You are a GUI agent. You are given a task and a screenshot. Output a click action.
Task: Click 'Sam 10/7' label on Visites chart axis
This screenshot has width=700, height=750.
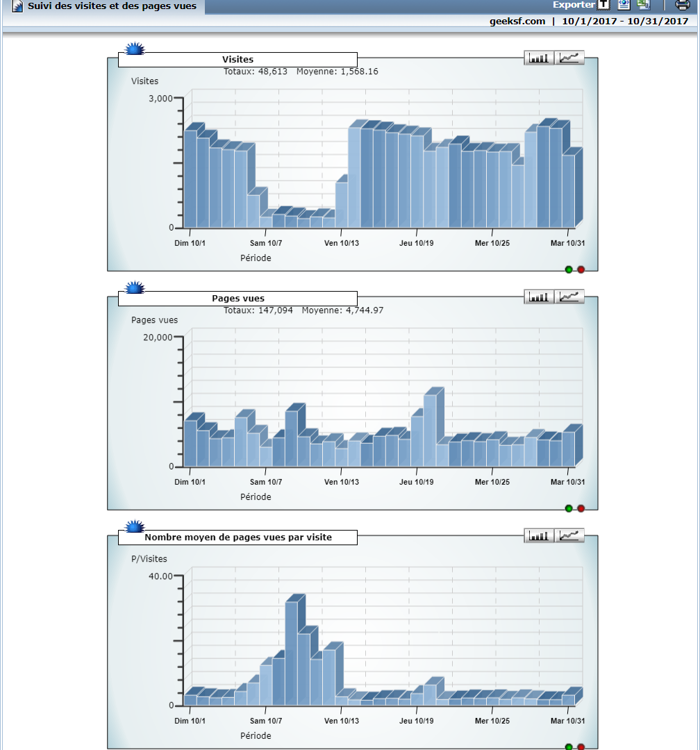(x=266, y=243)
